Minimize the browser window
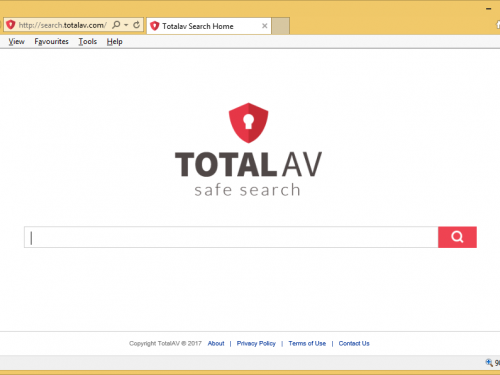 pos(489,9)
